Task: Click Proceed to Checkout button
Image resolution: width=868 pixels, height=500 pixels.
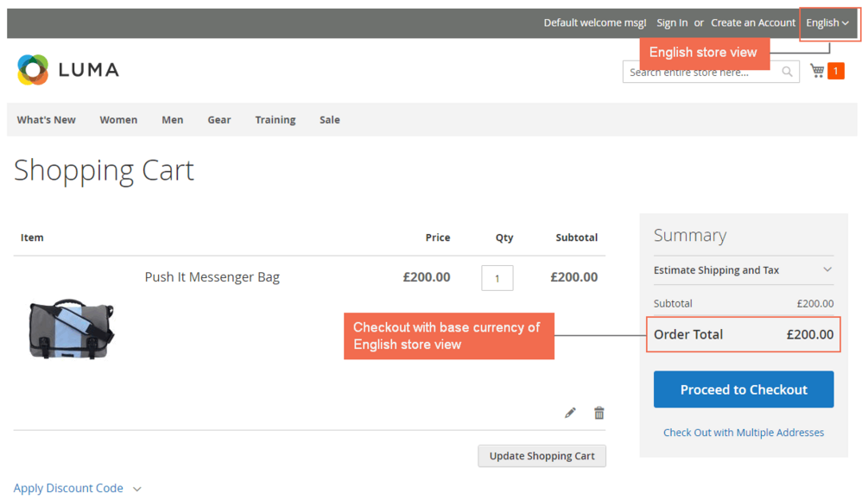Action: coord(744,389)
